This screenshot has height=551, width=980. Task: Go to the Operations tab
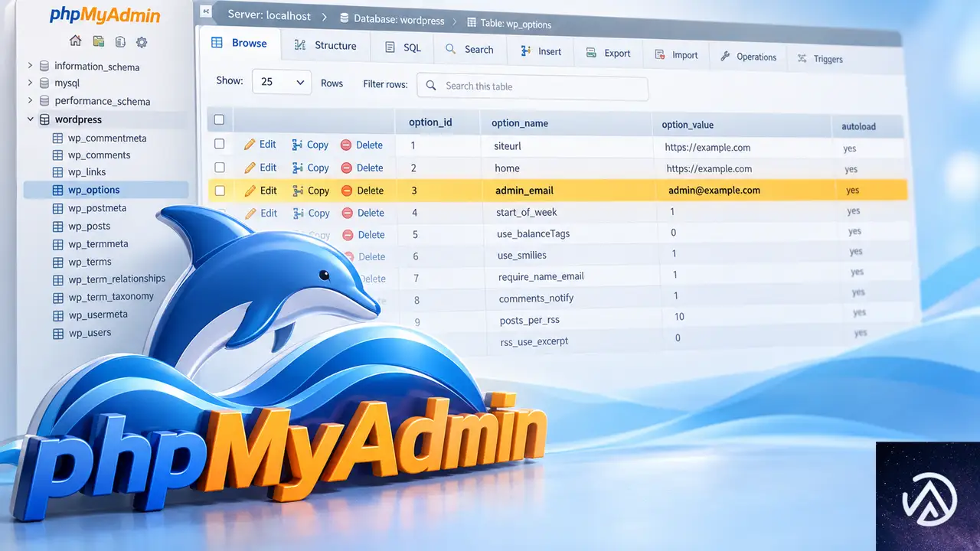[x=748, y=57]
